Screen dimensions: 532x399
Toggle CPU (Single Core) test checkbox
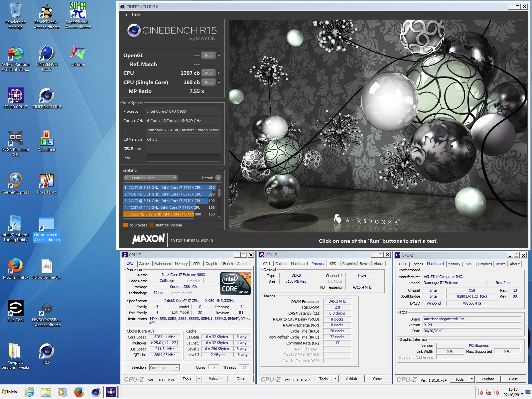219,82
